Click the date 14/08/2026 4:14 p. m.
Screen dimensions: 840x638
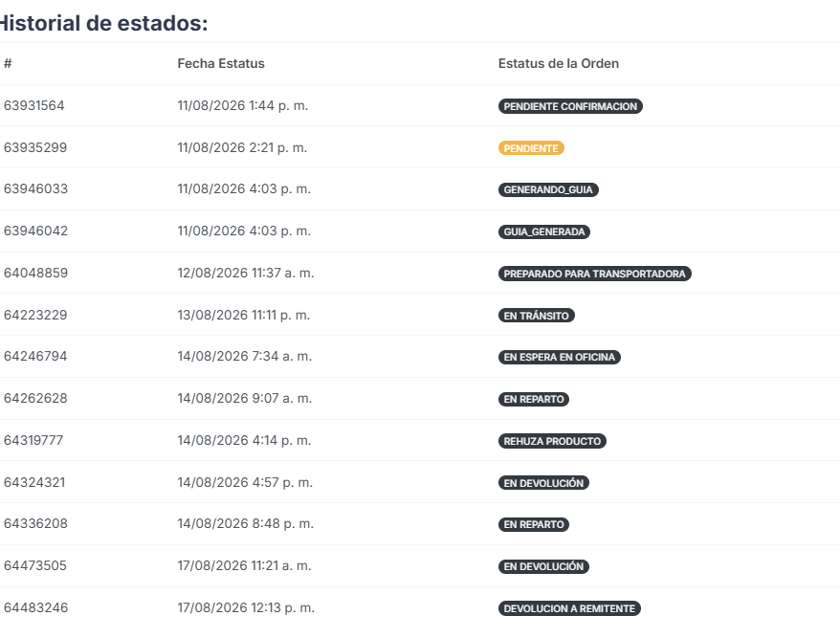244,440
